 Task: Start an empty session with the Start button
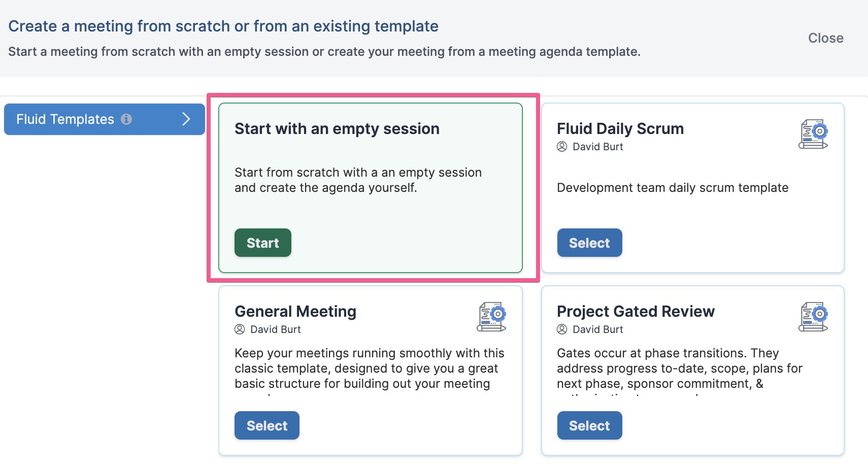263,243
